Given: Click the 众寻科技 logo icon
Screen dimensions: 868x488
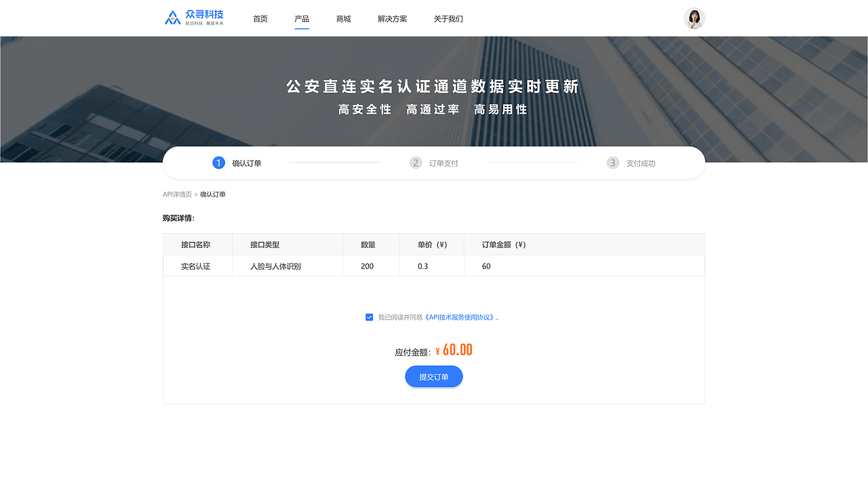Looking at the screenshot, I should coord(172,17).
